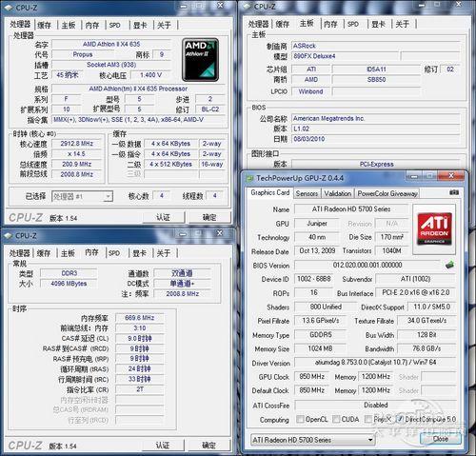
Task: Open the 显卡 tab in the CPU-Z mainboard window
Action: point(378,24)
